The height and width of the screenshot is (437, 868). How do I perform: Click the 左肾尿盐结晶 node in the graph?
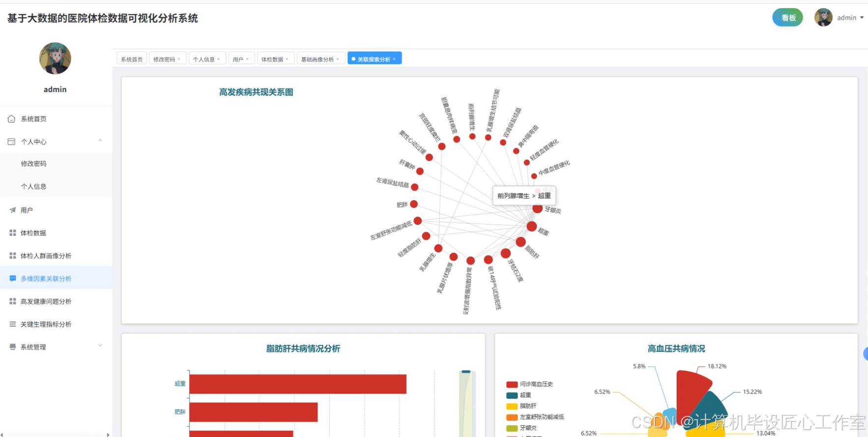coord(415,187)
